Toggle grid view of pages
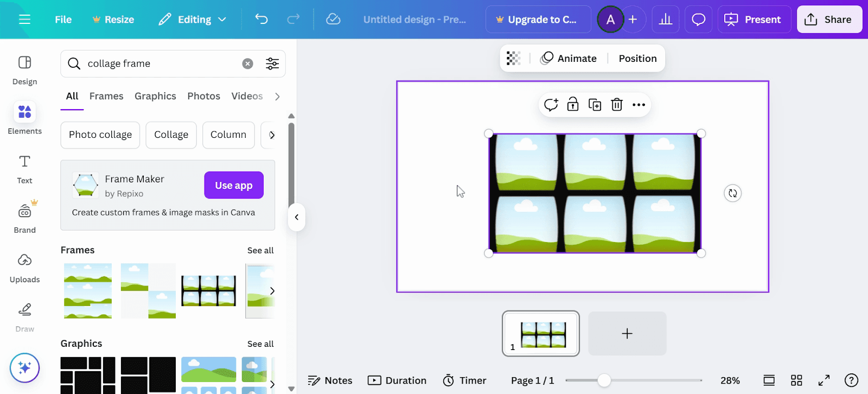The width and height of the screenshot is (868, 394). pos(796,380)
